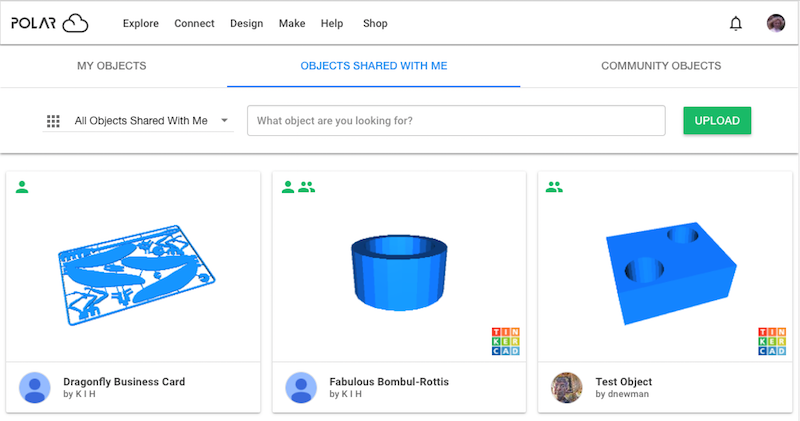Click the Tinkercad badge on Fabulous Bombul-Rottis card
Viewport: 800px width, 421px height.
(506, 341)
